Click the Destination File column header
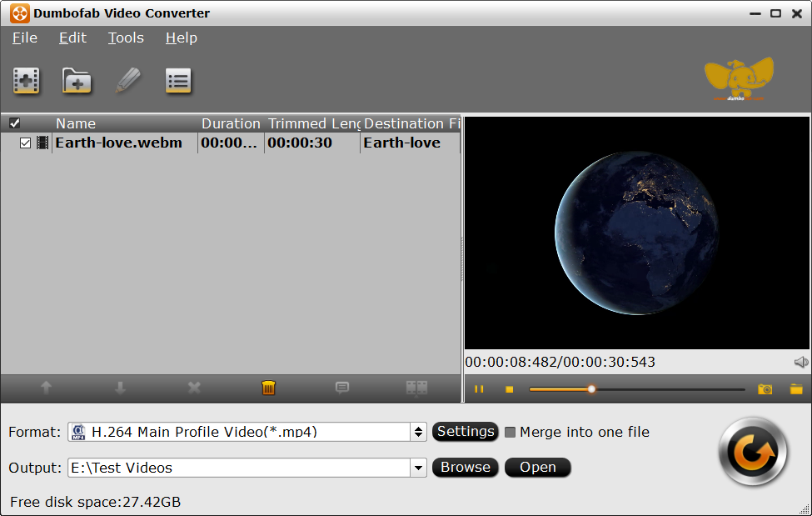Viewport: 812px width, 516px height. pyautogui.click(x=411, y=123)
